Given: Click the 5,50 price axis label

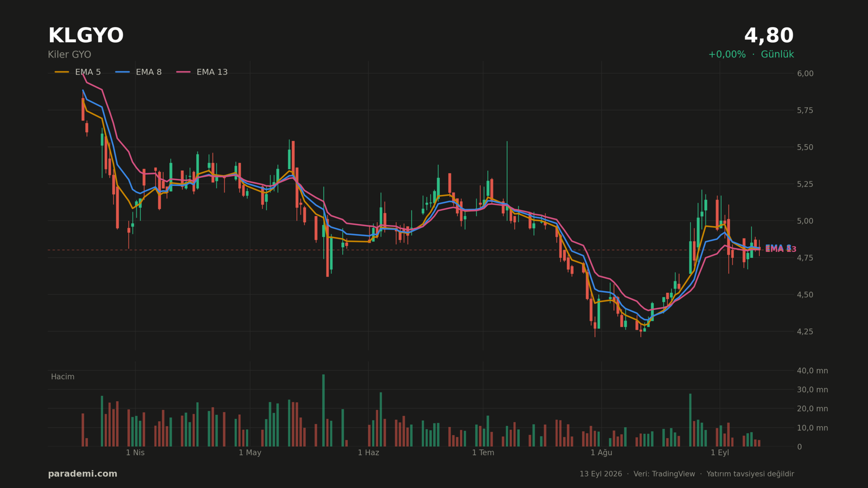Looking at the screenshot, I should coord(805,147).
